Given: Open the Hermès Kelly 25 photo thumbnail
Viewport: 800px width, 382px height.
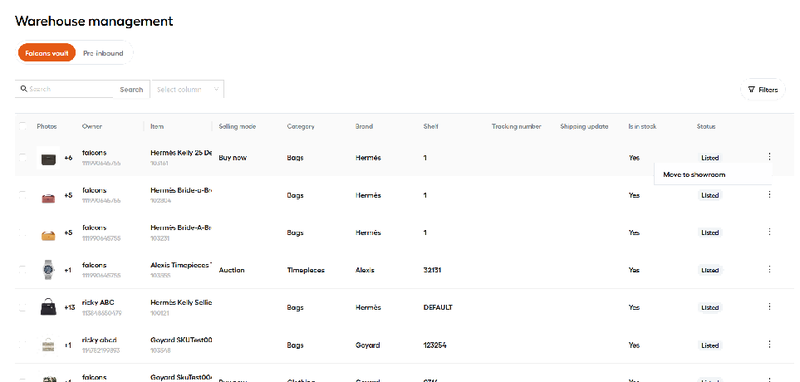Looking at the screenshot, I should click(x=48, y=158).
